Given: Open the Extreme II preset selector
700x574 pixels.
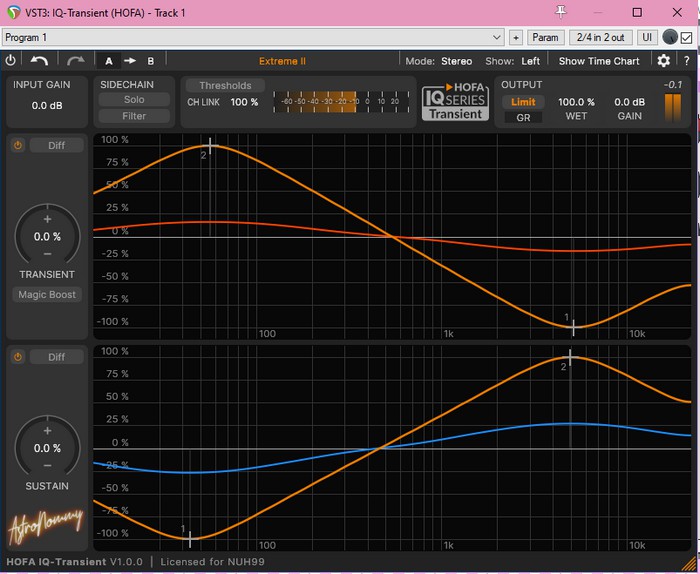Looking at the screenshot, I should click(282, 61).
